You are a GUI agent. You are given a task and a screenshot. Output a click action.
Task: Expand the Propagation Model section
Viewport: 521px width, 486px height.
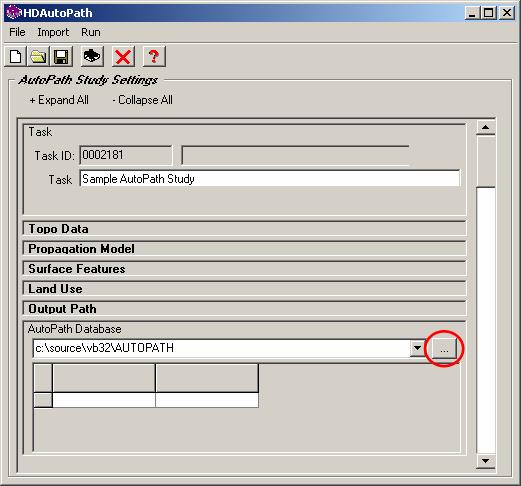(x=244, y=249)
